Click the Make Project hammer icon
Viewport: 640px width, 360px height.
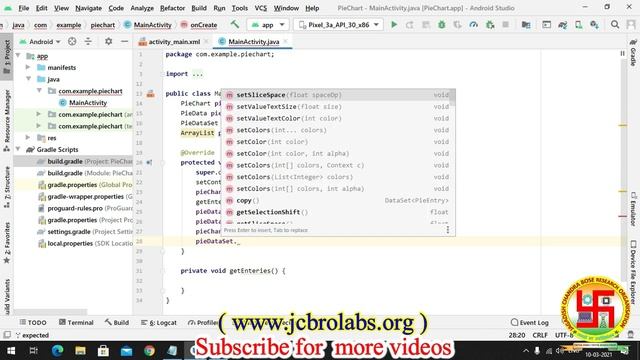click(235, 24)
